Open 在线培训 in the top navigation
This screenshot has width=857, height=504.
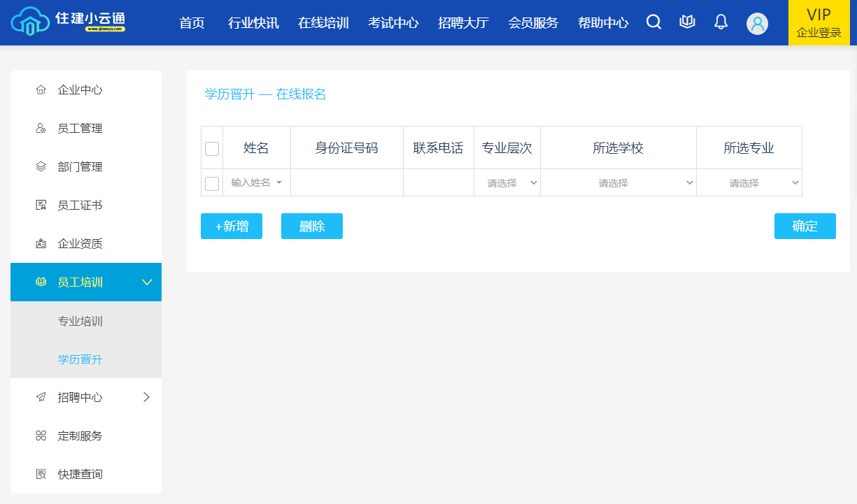[x=323, y=23]
